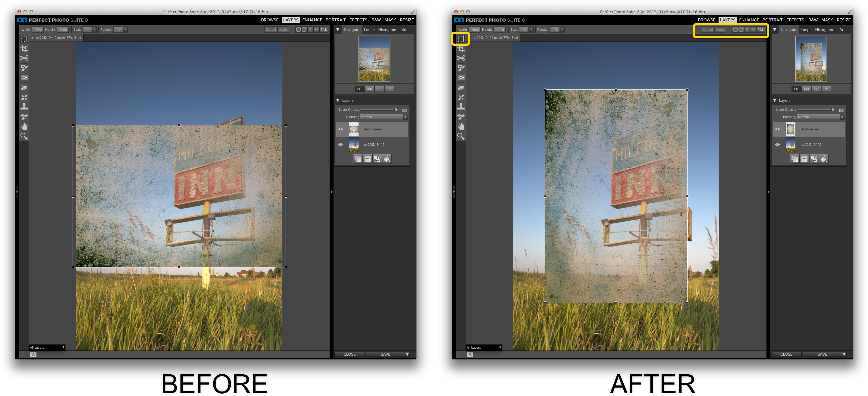Click the paint bucket fill icon in BEFORE window
Viewport: 868px width, 396px height.
[x=387, y=159]
